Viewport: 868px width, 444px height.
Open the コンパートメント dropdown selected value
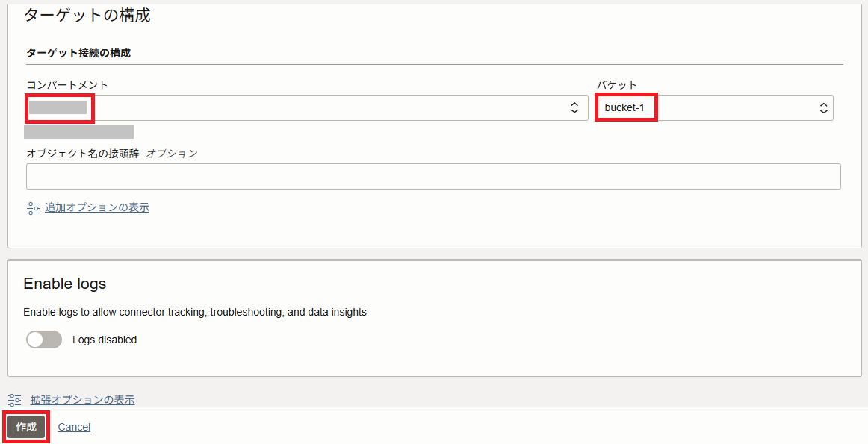coord(299,107)
